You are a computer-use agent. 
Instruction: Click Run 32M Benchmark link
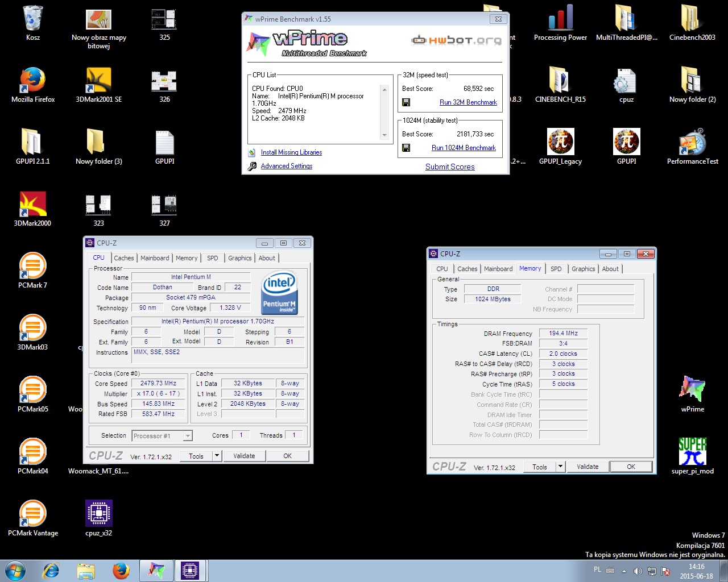(x=468, y=102)
